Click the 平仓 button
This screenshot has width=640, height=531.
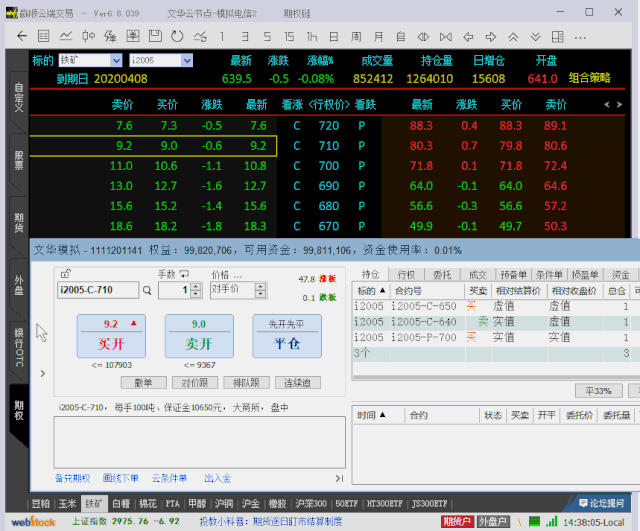(x=287, y=336)
